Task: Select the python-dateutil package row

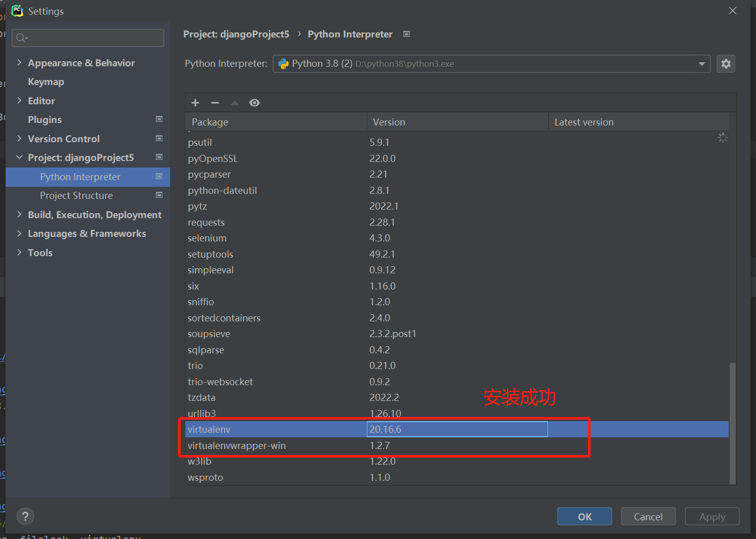Action: click(x=457, y=190)
